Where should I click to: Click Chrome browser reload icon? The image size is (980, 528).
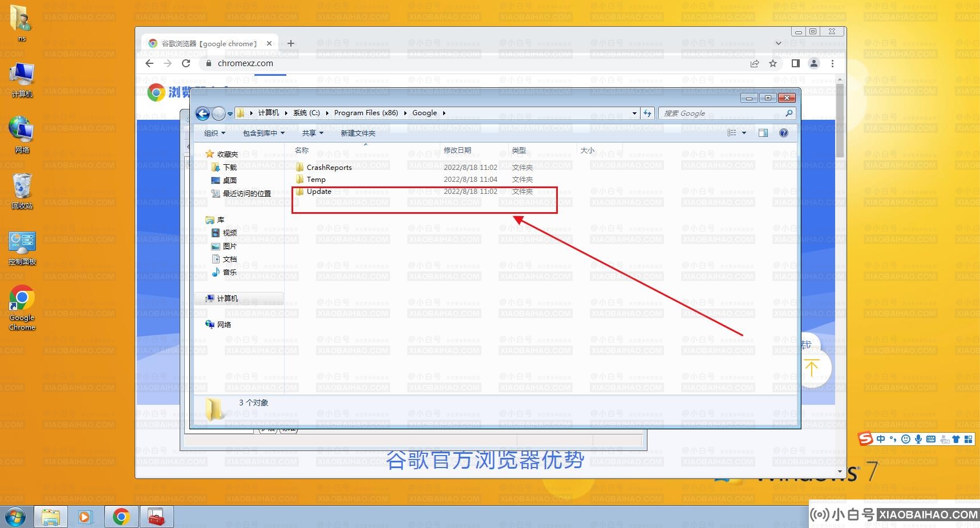186,63
